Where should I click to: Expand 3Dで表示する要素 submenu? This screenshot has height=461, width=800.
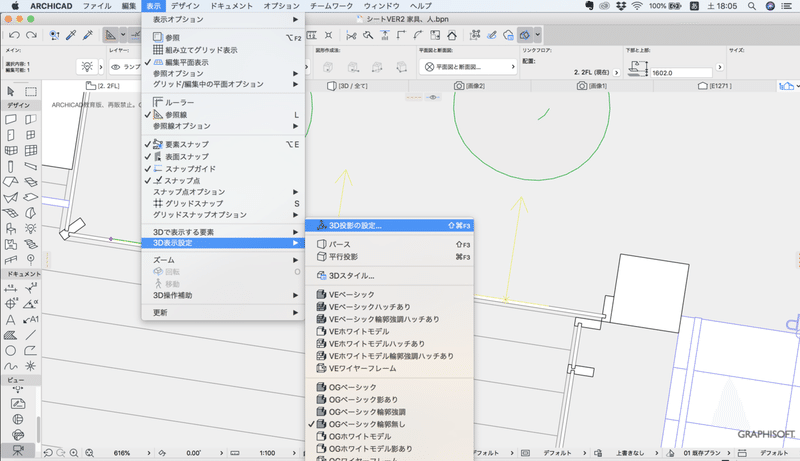click(x=223, y=232)
